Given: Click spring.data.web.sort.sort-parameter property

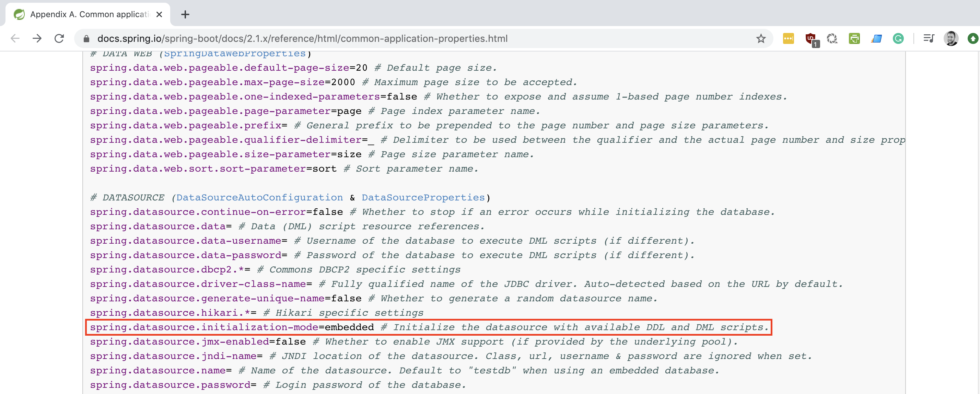Looking at the screenshot, I should (198, 169).
